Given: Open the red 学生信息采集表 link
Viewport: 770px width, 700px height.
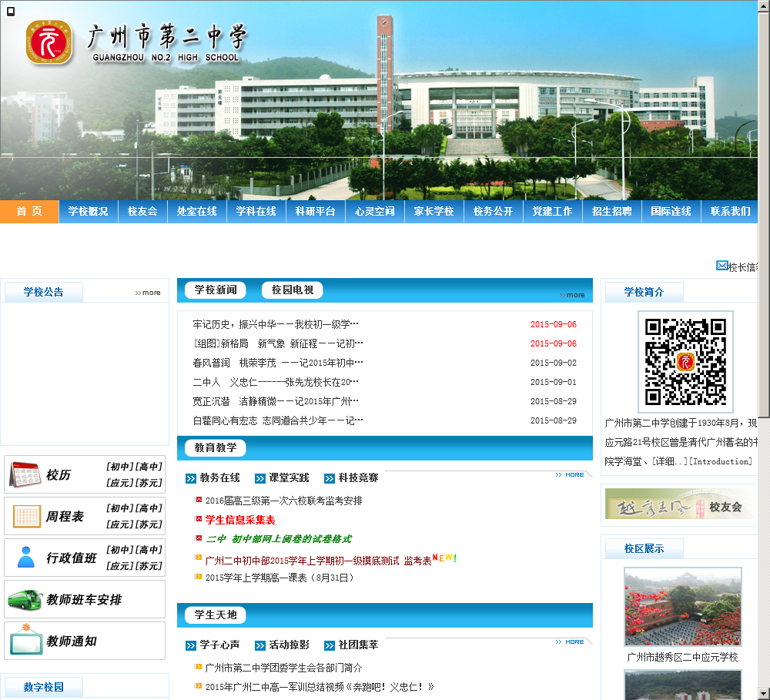Looking at the screenshot, I should [x=240, y=520].
